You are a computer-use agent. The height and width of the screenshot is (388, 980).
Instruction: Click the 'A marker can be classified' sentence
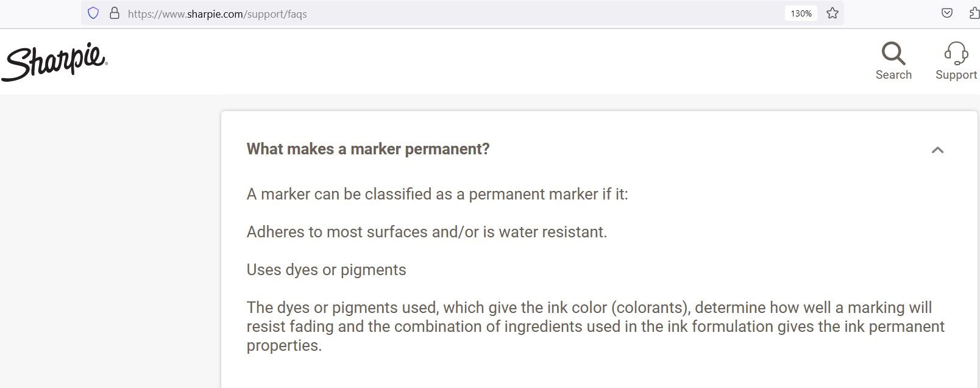click(x=437, y=195)
